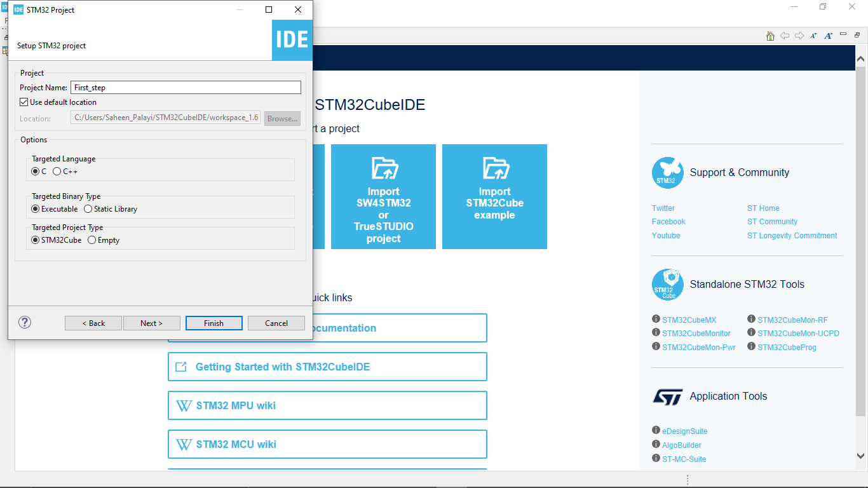Navigate back using the left arrow icon
The image size is (868, 488).
click(x=785, y=36)
